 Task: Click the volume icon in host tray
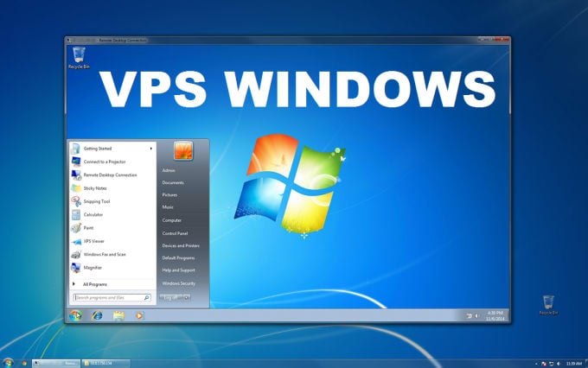(559, 364)
